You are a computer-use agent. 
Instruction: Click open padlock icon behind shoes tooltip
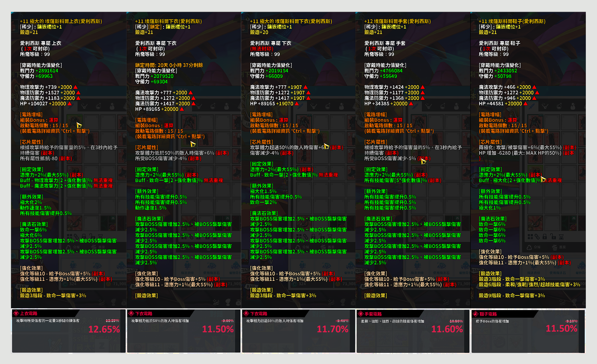pyautogui.click(x=553, y=236)
